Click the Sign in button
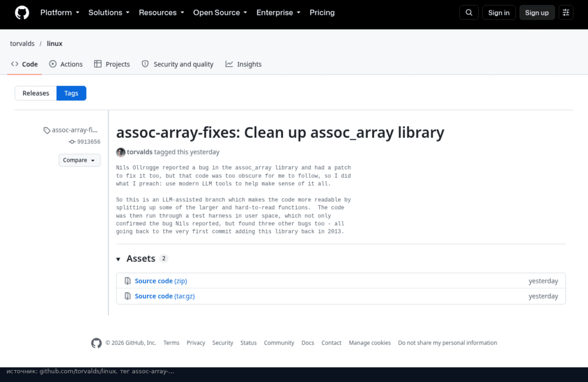The height and width of the screenshot is (382, 588). click(499, 13)
